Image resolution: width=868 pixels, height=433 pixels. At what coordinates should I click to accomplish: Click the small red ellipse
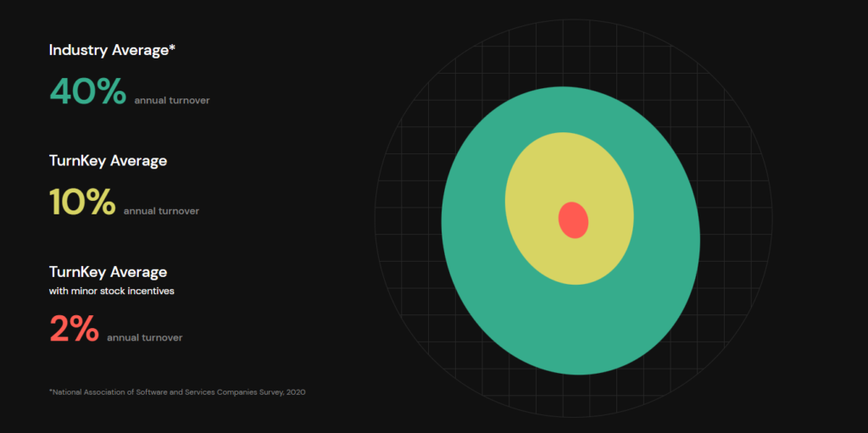(573, 220)
